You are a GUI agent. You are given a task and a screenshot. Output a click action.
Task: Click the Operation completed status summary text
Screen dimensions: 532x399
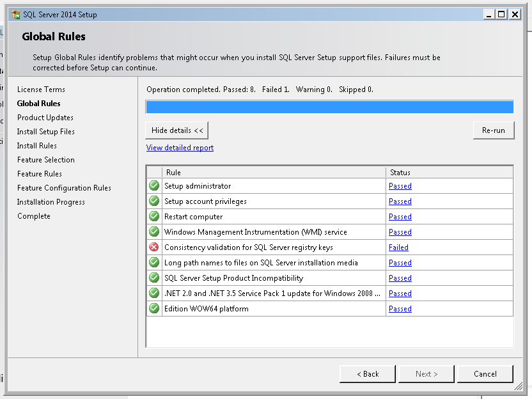[260, 90]
